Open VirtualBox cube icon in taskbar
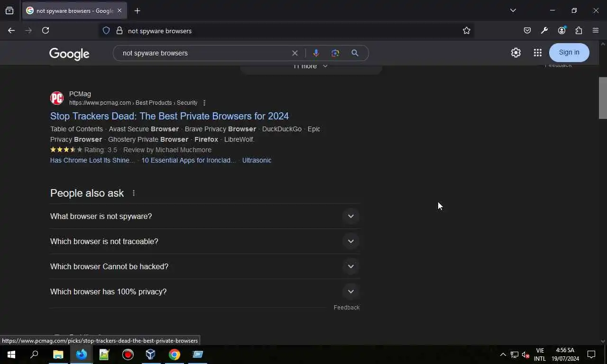The width and height of the screenshot is (607, 364). click(x=151, y=355)
